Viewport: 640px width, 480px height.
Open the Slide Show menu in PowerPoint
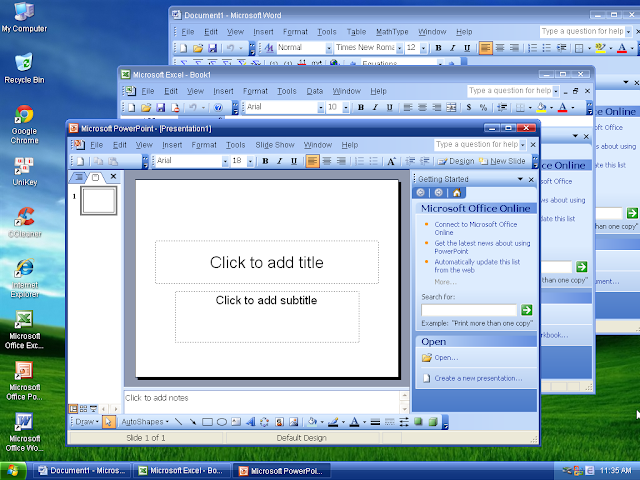[x=275, y=145]
